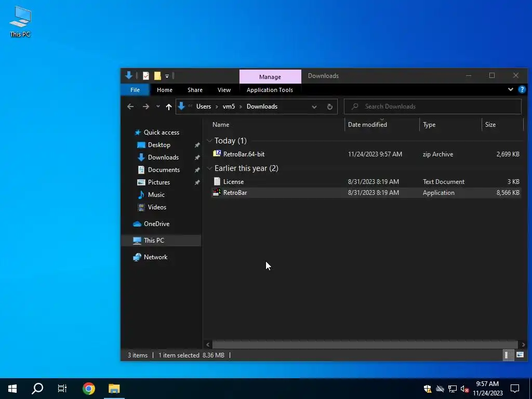Open Task View on taskbar
The height and width of the screenshot is (399, 532).
tap(62, 389)
